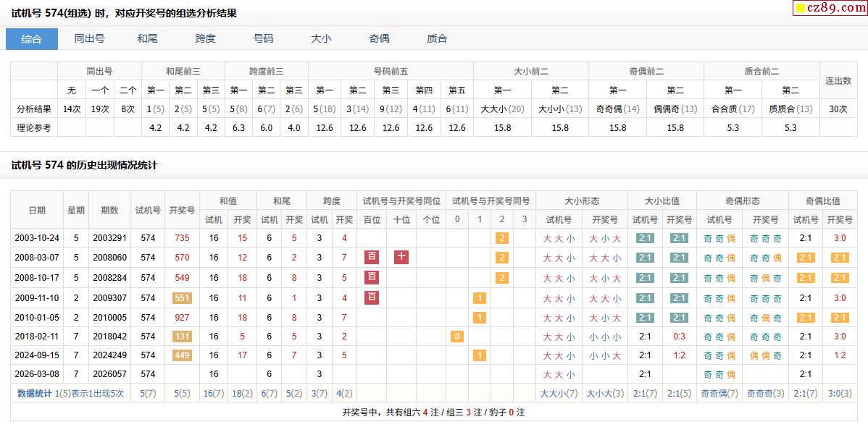Open the 大小 analysis tab
The width and height of the screenshot is (868, 427).
pyautogui.click(x=321, y=39)
